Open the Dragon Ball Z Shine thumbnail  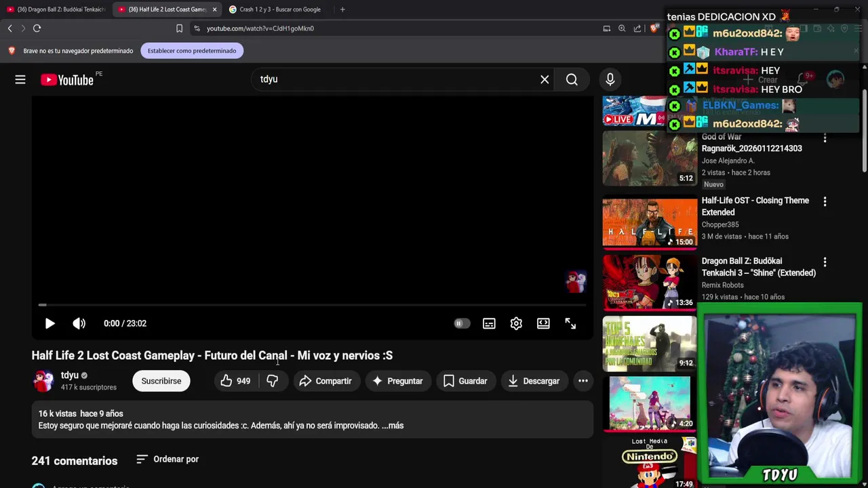650,283
